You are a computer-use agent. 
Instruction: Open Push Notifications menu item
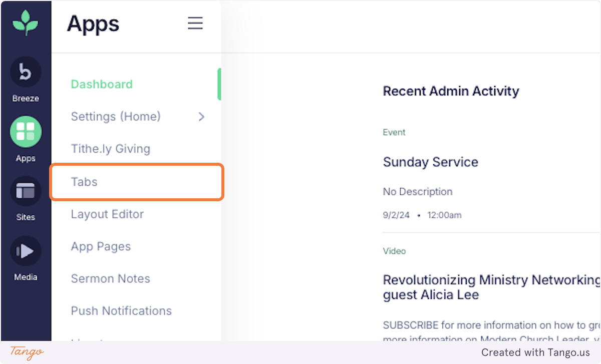click(121, 310)
